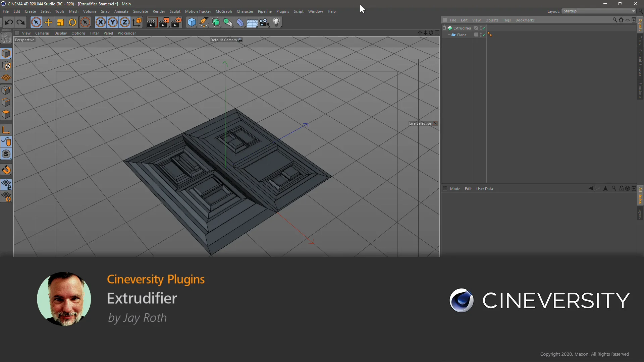Open the viewport Cameras menu
Image resolution: width=644 pixels, height=362 pixels.
[x=42, y=33]
